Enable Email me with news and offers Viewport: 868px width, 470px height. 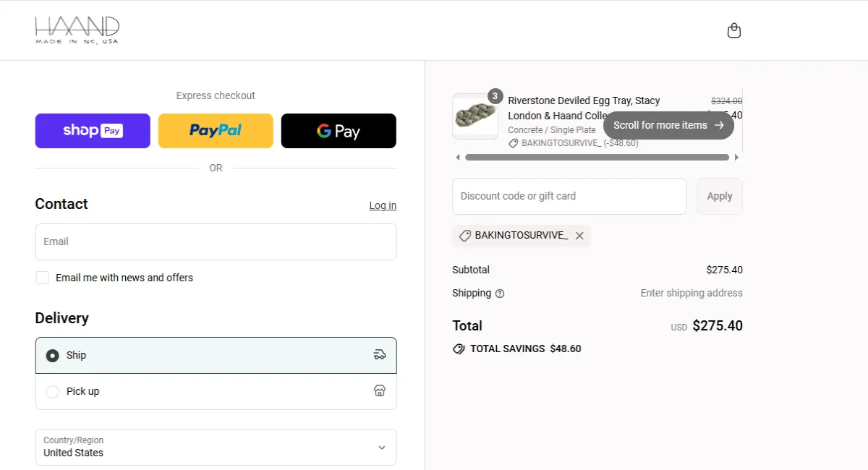42,277
